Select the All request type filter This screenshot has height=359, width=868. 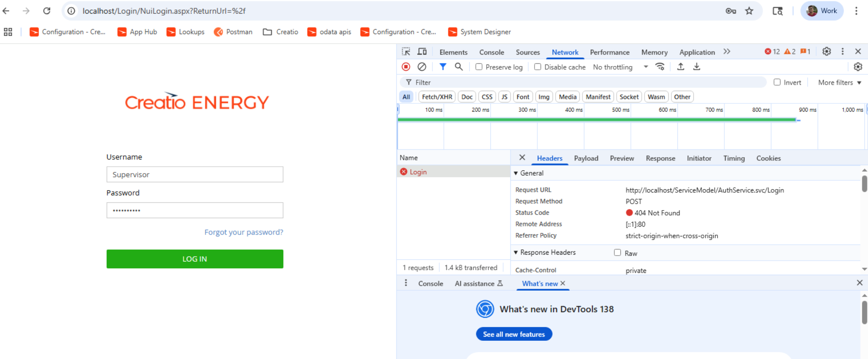coord(406,97)
